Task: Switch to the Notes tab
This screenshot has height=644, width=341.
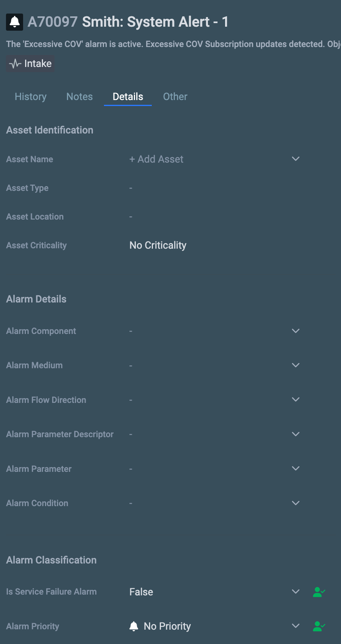Action: [x=80, y=97]
